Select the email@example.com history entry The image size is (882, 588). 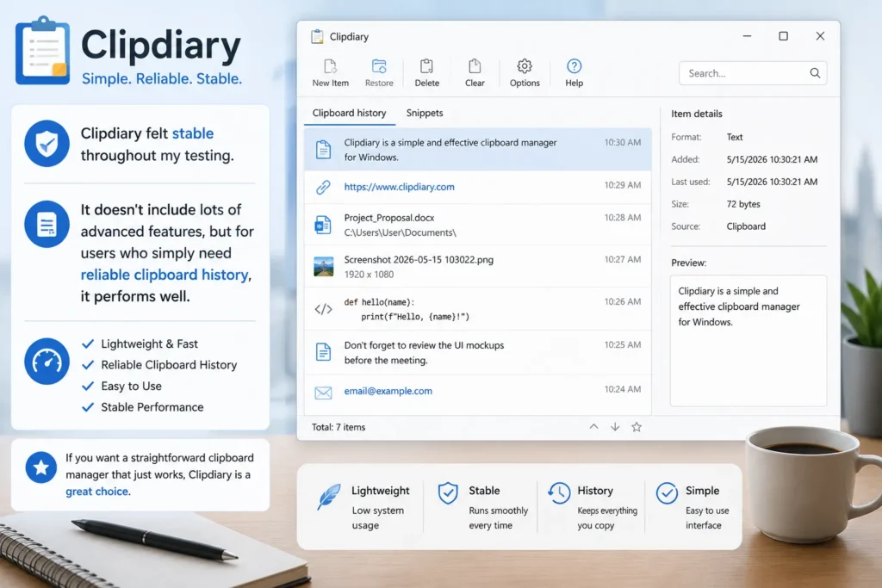point(477,391)
